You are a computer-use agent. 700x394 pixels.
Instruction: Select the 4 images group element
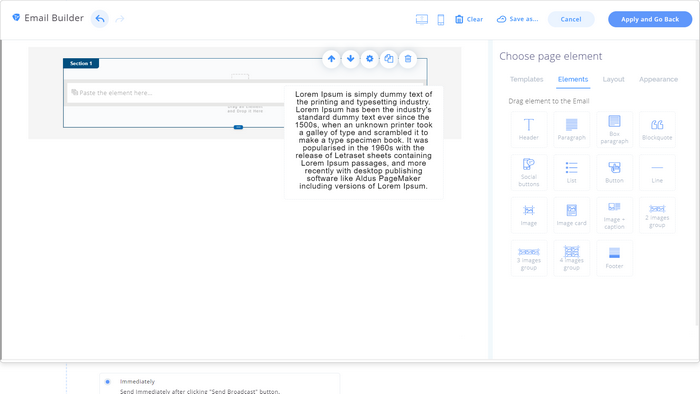click(x=571, y=258)
